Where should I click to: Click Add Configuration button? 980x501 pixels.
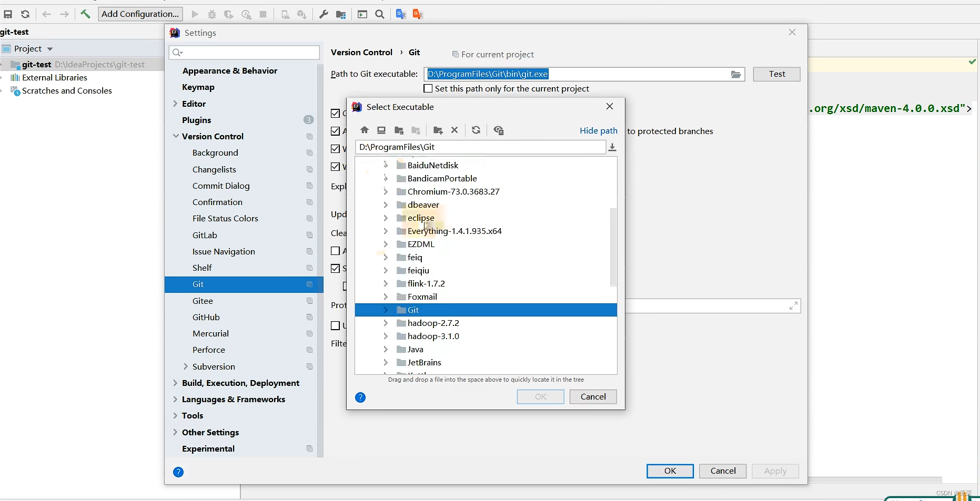coord(140,14)
